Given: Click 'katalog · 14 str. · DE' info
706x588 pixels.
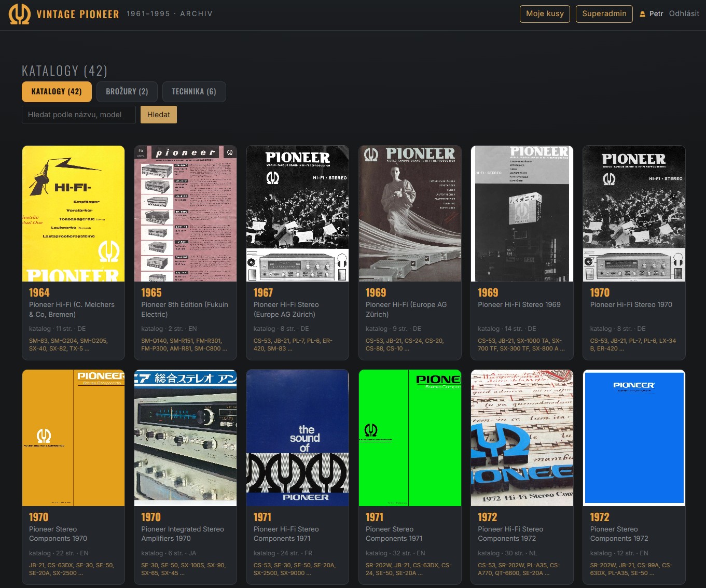Looking at the screenshot, I should (507, 329).
